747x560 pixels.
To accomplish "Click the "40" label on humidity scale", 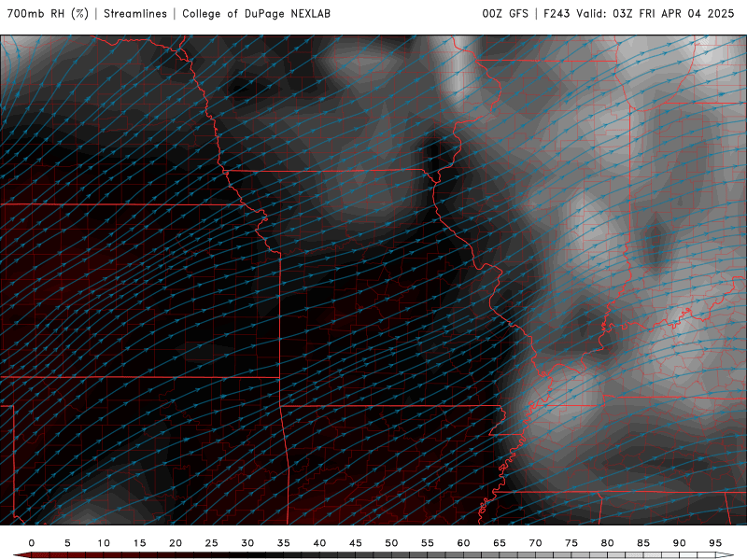I will 319,543.
